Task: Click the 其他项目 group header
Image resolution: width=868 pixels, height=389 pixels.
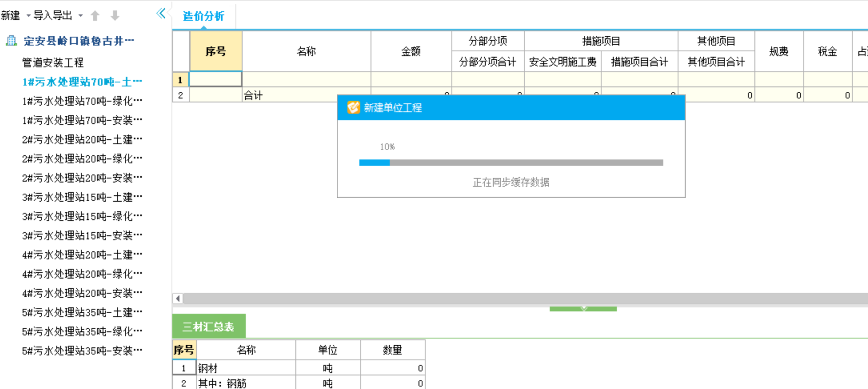Action: click(717, 41)
